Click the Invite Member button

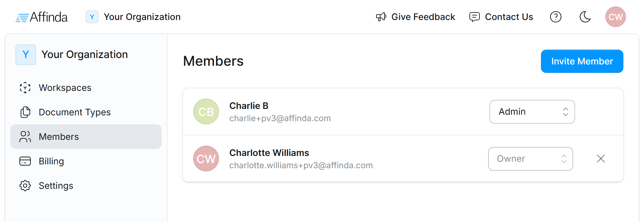[x=582, y=61]
